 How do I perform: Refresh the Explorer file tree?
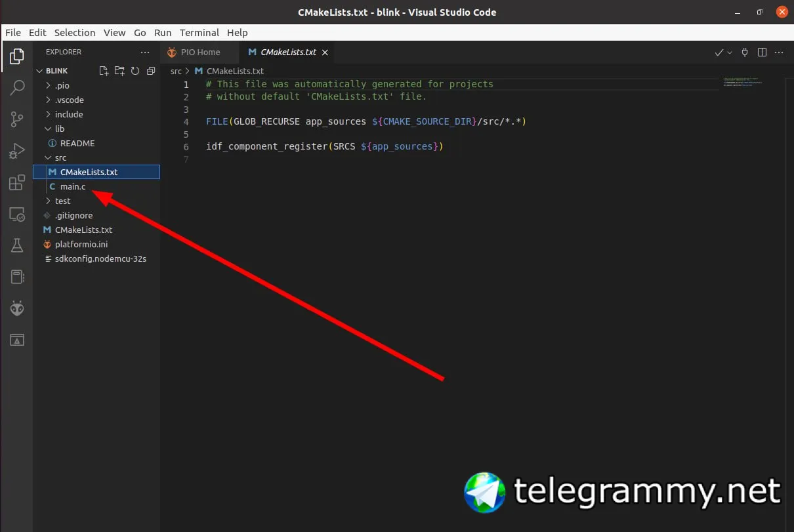(135, 71)
